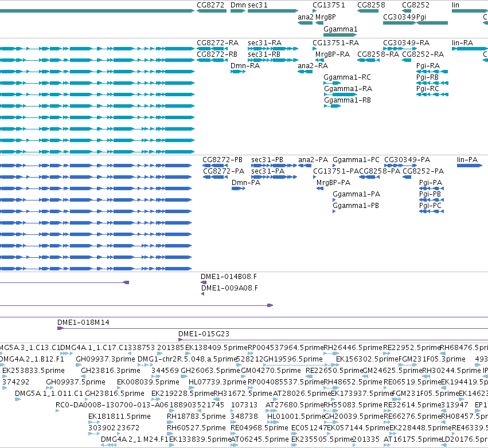The height and width of the screenshot is (448, 488).
Task: Select protein Ggamma1-PC
Action: pos(356,160)
